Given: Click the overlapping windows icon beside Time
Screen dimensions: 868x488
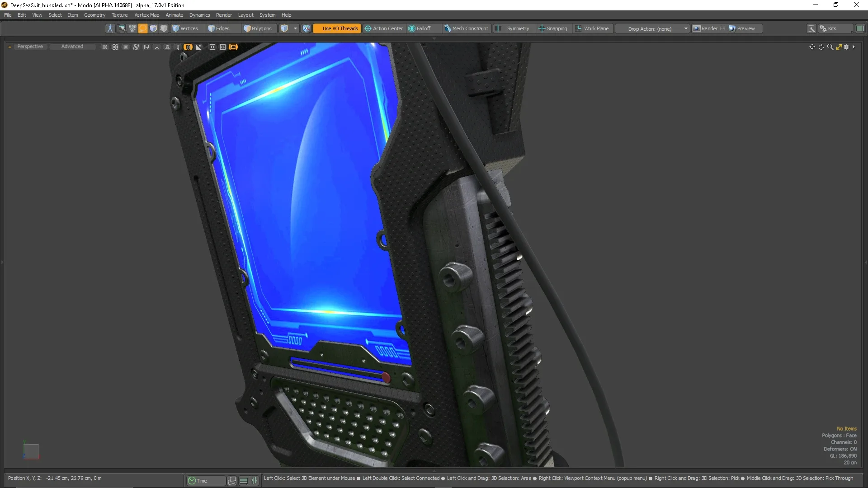Looking at the screenshot, I should pos(232,481).
